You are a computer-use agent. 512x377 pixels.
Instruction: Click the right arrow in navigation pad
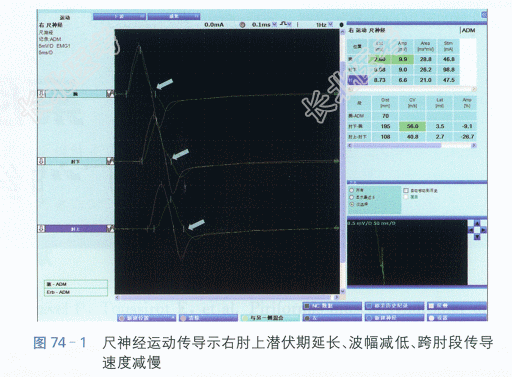pos(483,230)
